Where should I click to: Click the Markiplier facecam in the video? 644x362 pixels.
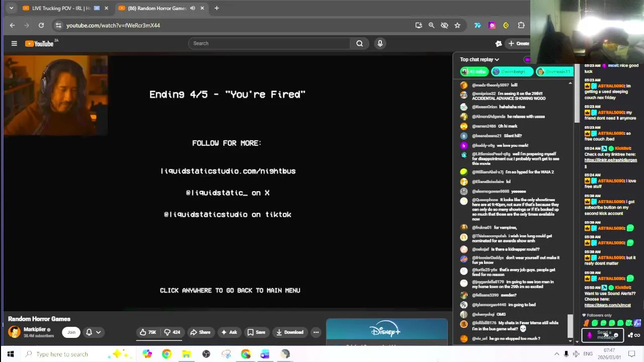click(55, 96)
